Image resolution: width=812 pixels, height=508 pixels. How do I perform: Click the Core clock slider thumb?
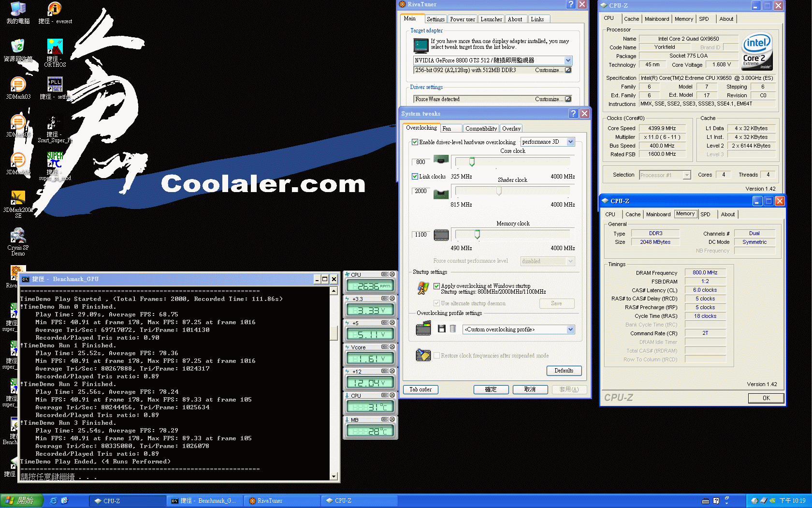(x=472, y=162)
